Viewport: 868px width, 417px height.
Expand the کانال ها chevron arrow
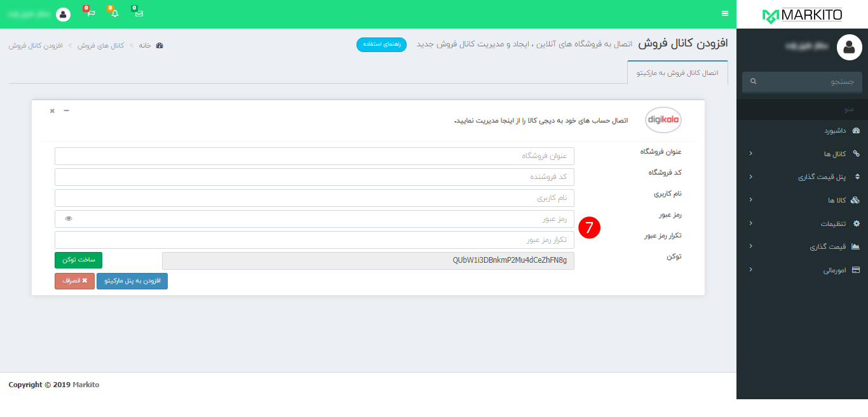[x=750, y=154]
